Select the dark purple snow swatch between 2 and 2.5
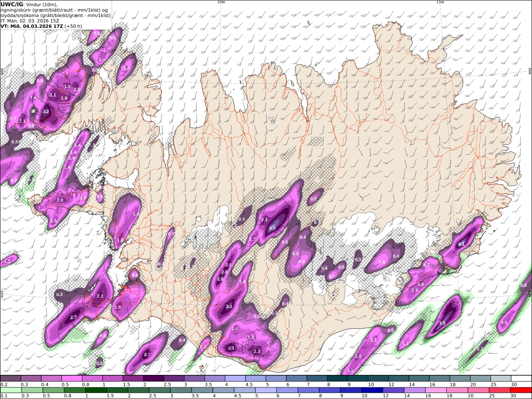The height and width of the screenshot is (399, 532). pos(153,378)
